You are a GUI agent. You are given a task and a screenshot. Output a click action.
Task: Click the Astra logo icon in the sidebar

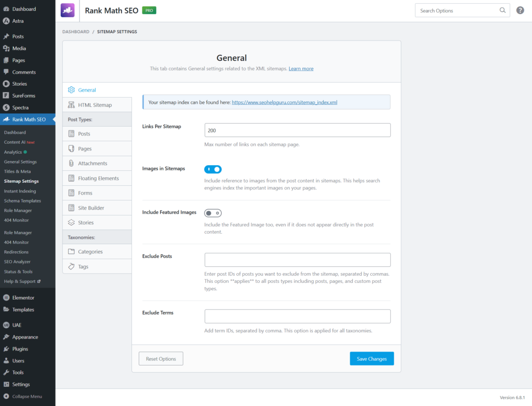pyautogui.click(x=6, y=21)
